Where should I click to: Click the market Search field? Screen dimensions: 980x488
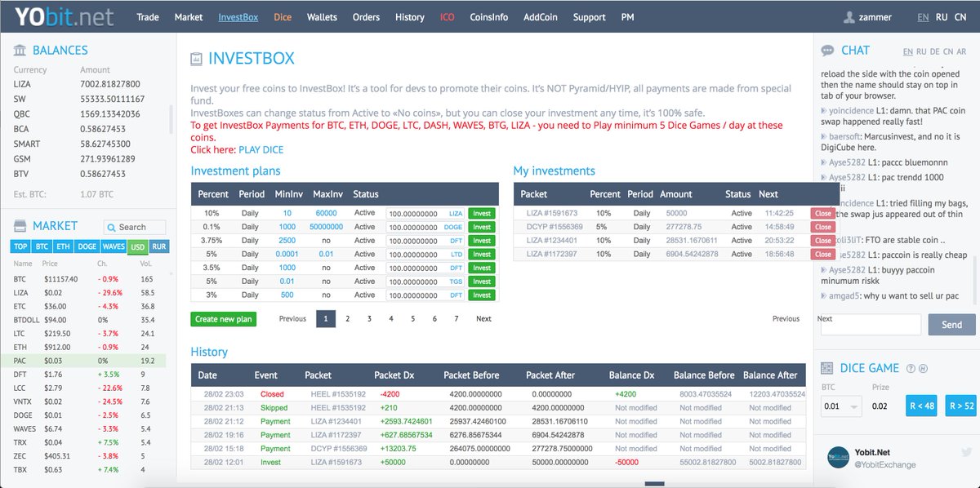pos(135,228)
